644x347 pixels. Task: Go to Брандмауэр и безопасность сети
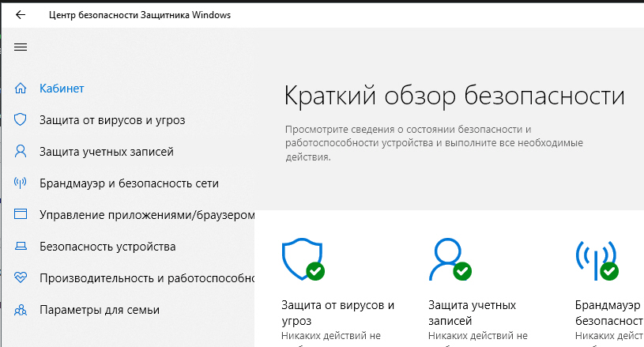click(129, 183)
